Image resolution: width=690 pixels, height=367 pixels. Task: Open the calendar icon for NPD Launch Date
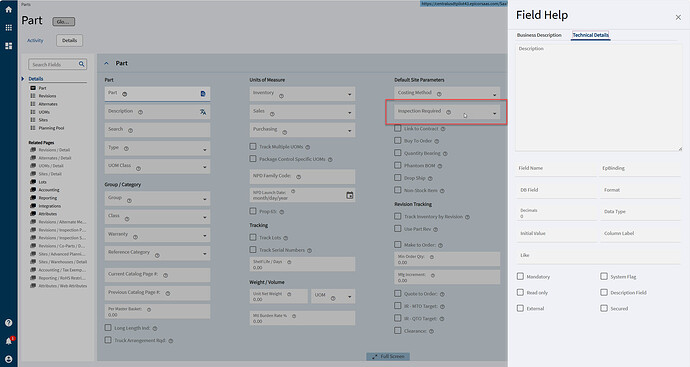pos(349,195)
